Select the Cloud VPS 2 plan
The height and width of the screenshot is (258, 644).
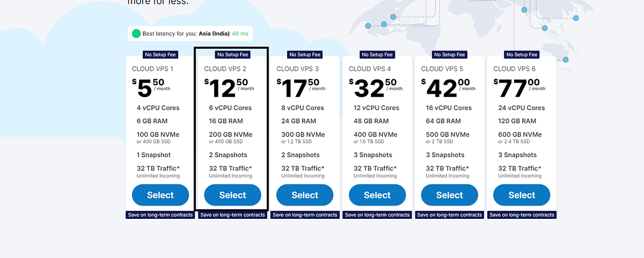[x=232, y=195]
